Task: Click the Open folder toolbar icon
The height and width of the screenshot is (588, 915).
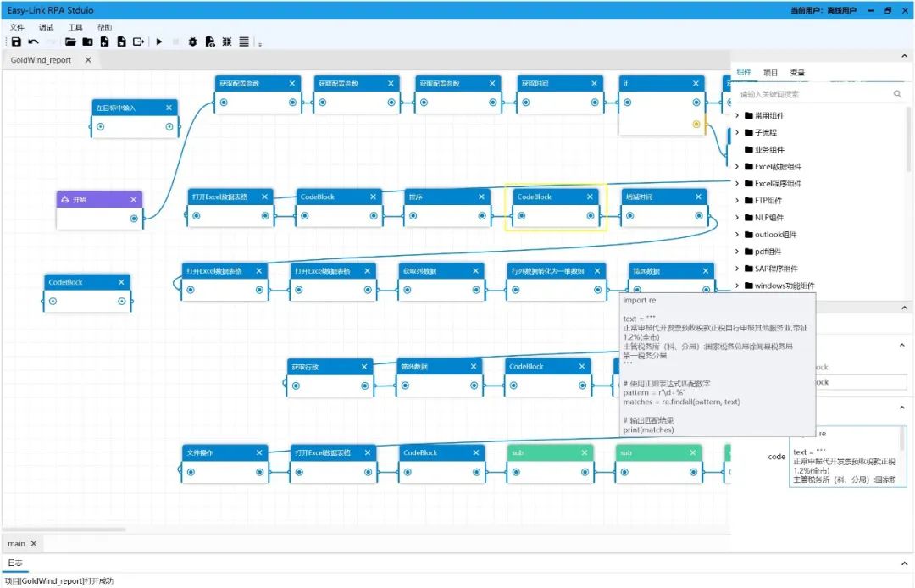Action: (x=70, y=42)
